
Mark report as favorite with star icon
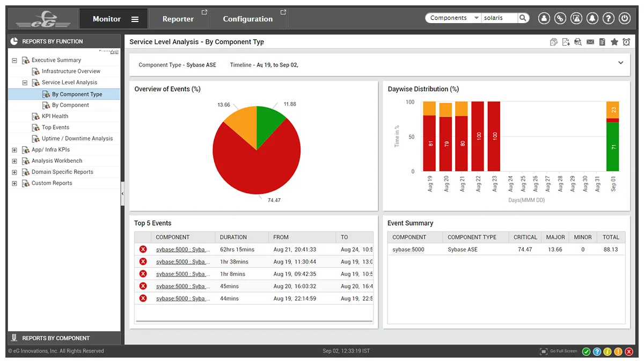614,42
